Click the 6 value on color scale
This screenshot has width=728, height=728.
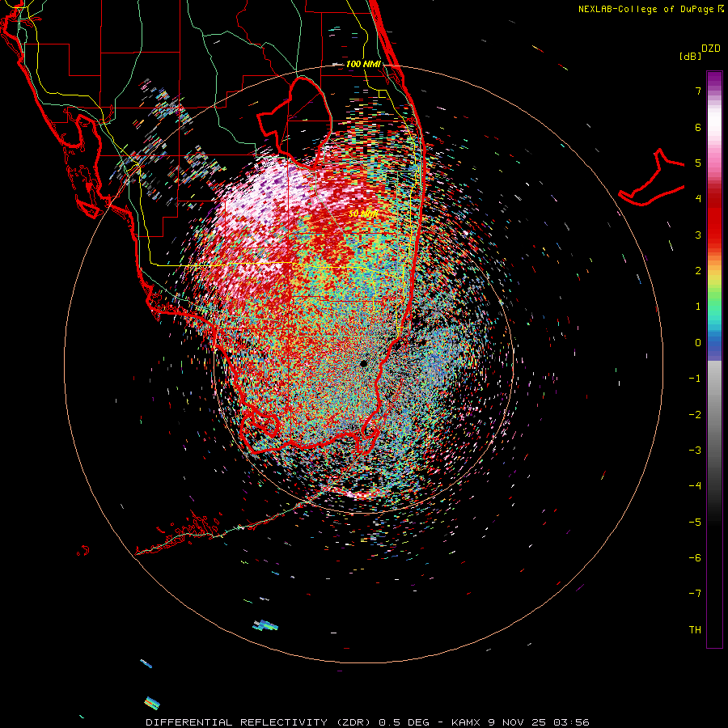[698, 127]
